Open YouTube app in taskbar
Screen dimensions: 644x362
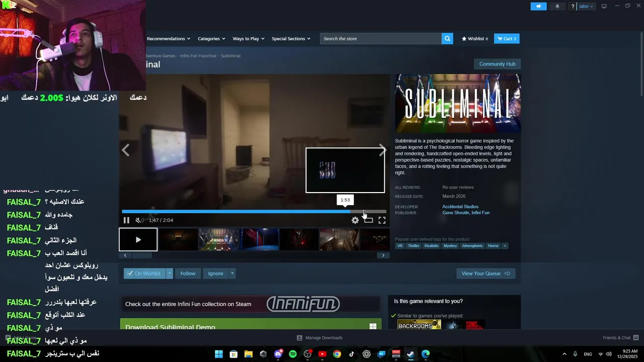pos(323,354)
